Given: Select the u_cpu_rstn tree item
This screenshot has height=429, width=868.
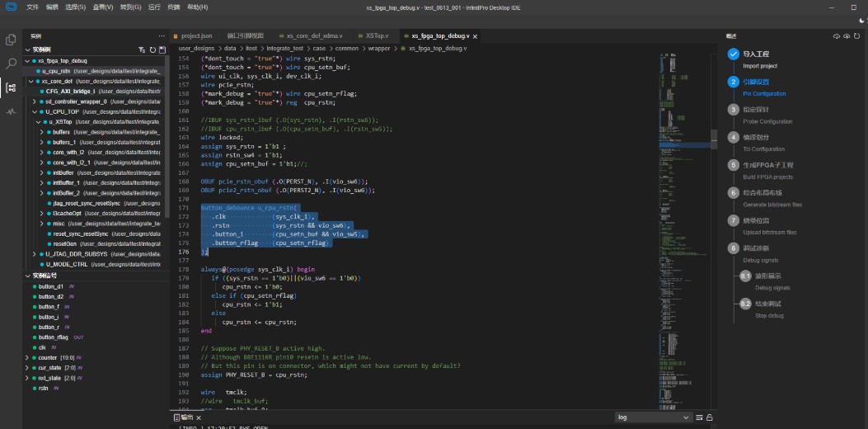Looking at the screenshot, I should click(94, 71).
